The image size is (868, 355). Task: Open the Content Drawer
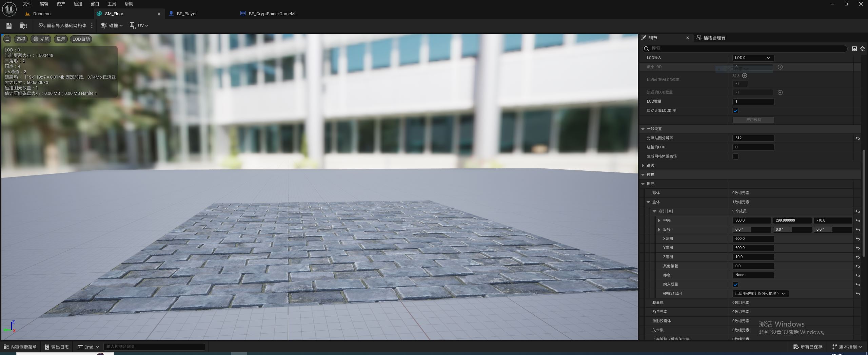pos(20,347)
